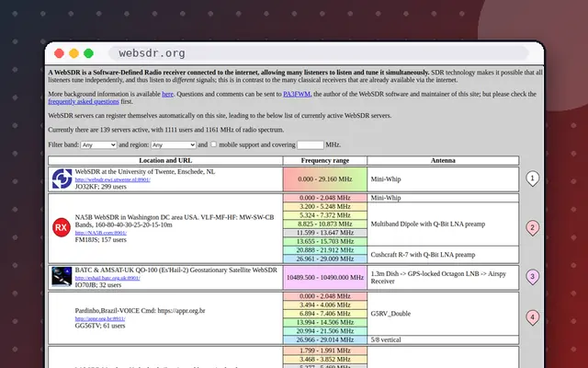The height and width of the screenshot is (368, 588).
Task: Click 'GG56TV; 61 users' text
Action: point(100,326)
